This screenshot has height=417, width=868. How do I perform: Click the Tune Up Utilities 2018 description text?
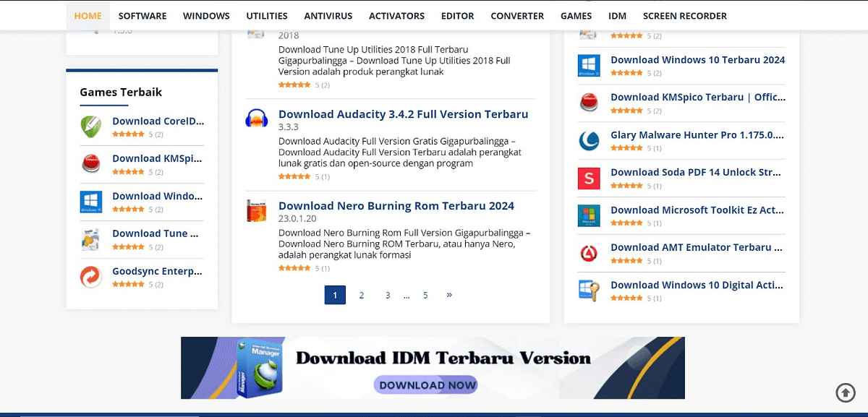(395, 61)
